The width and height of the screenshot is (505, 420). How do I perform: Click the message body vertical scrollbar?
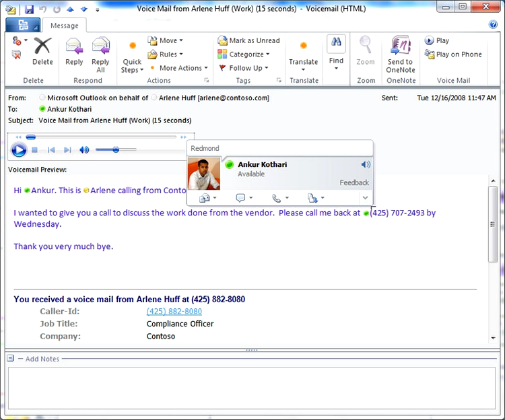(x=493, y=224)
